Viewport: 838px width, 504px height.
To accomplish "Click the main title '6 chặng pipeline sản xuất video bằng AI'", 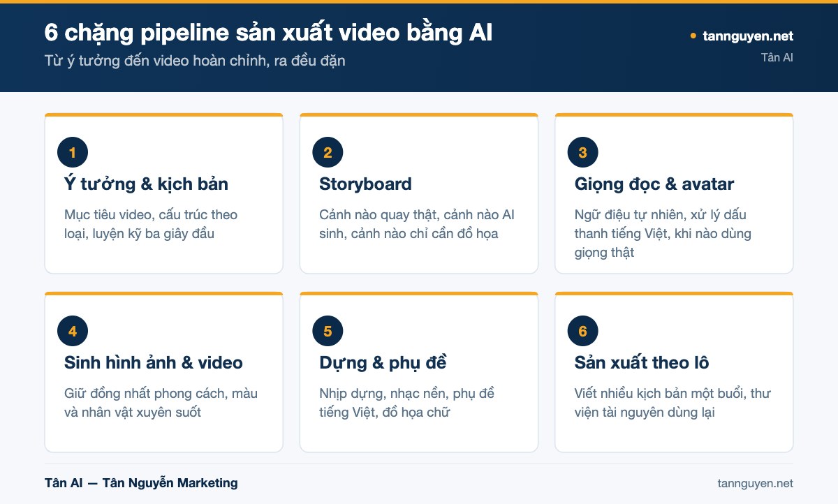I will coord(268,33).
